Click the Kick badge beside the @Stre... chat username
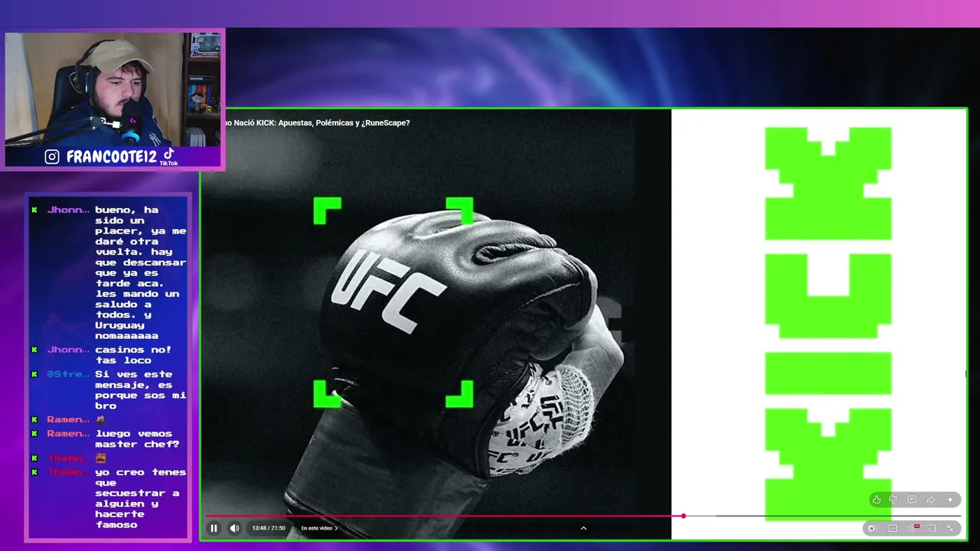This screenshot has height=551, width=980. [x=34, y=374]
